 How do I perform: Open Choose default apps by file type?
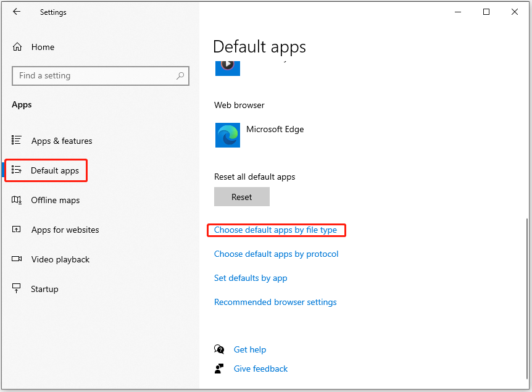click(x=275, y=230)
